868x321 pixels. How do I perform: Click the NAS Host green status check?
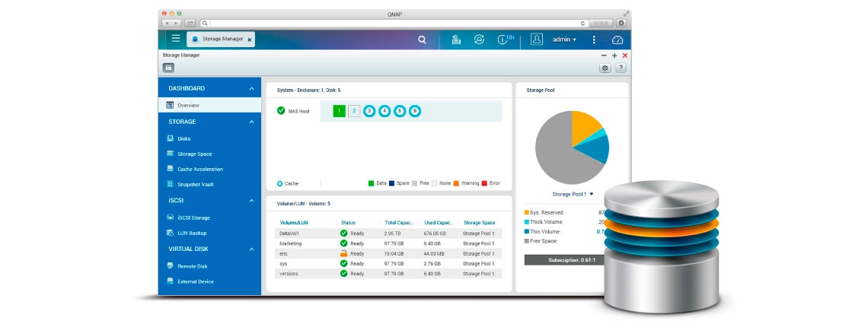click(281, 111)
